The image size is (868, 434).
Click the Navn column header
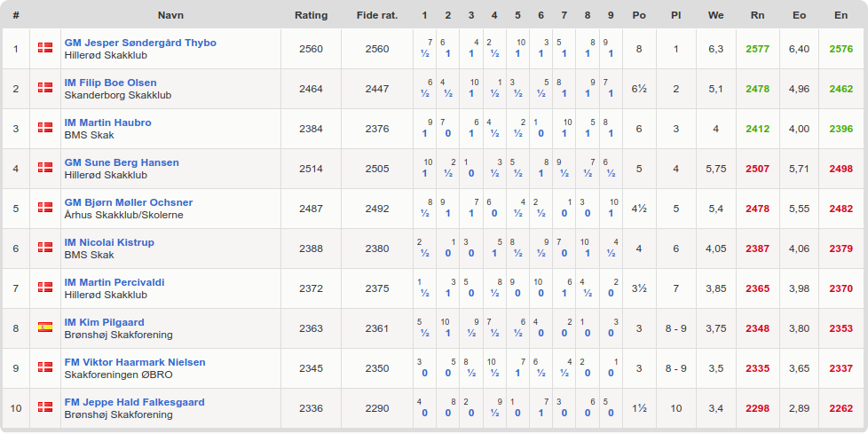click(x=170, y=15)
